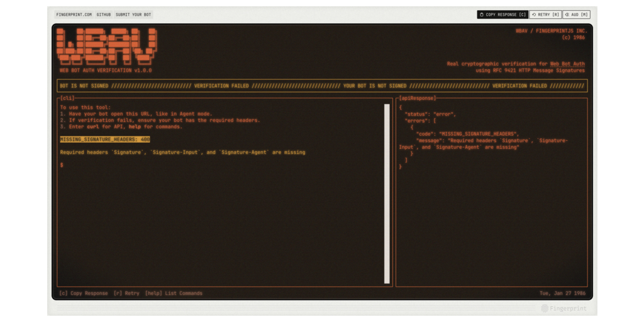Focus the CLI prompt at the $ sign

click(62, 165)
